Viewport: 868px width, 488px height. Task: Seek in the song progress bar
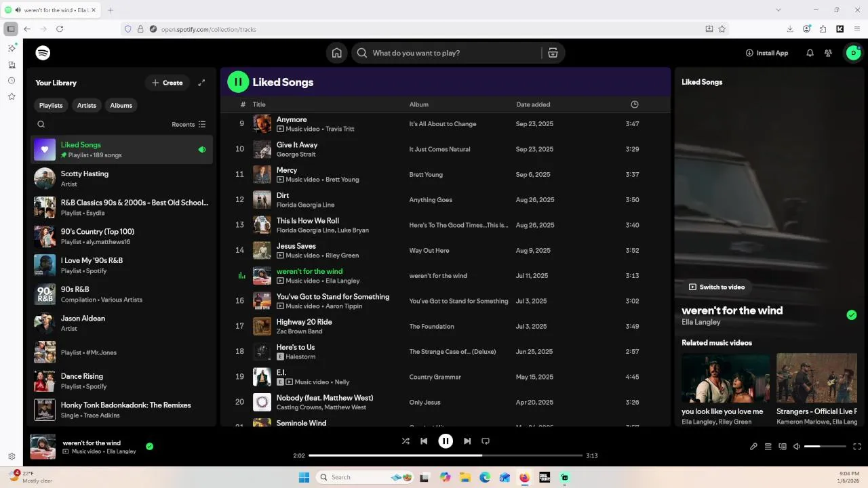click(x=446, y=455)
